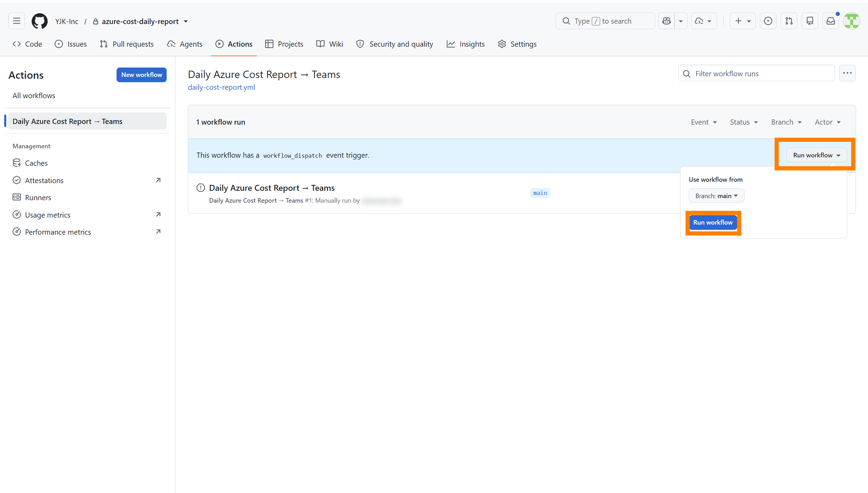This screenshot has height=493, width=868.
Task: Open the 'Branch: main' selector
Action: (x=716, y=196)
